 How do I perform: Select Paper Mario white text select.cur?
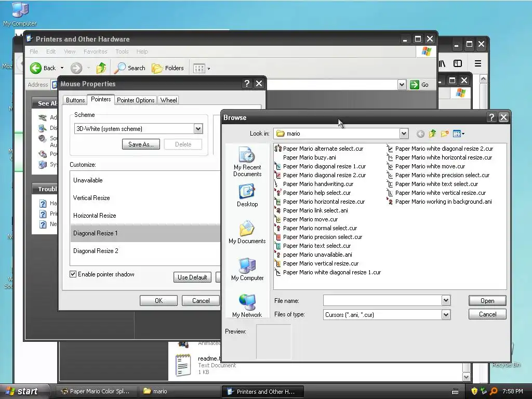432,184
